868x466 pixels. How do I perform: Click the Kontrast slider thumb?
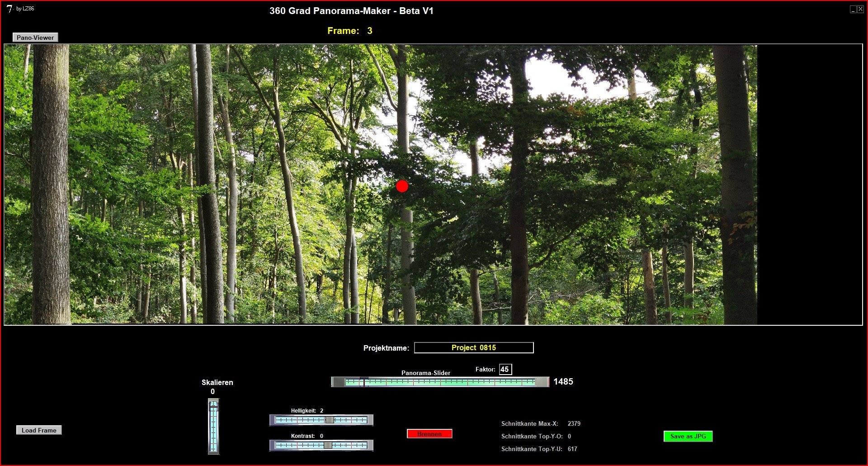328,445
